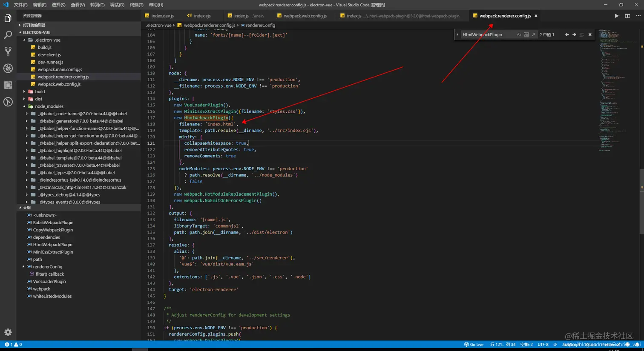
Task: Open the 终端(T) menu
Action: (x=136, y=5)
